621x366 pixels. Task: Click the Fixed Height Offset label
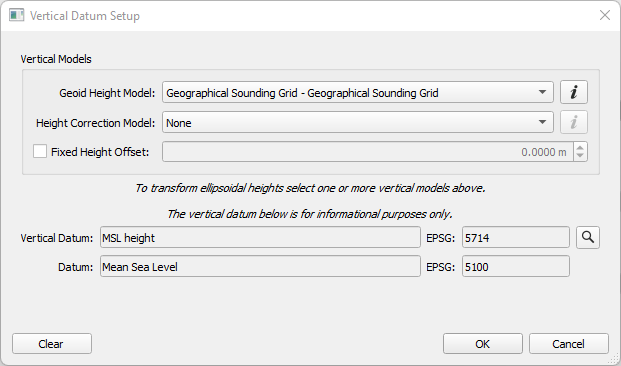(100, 152)
